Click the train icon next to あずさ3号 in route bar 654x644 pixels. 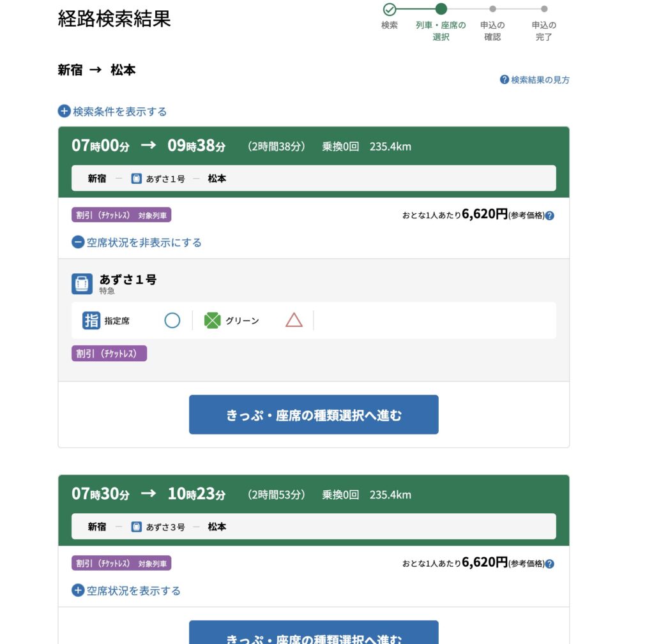(x=137, y=527)
